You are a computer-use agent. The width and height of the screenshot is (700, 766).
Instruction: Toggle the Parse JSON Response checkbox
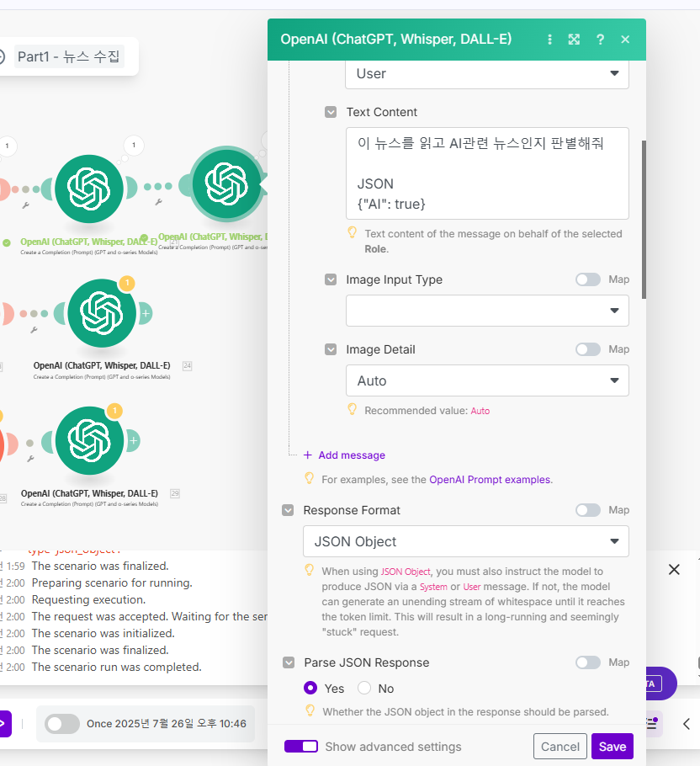pyautogui.click(x=289, y=663)
